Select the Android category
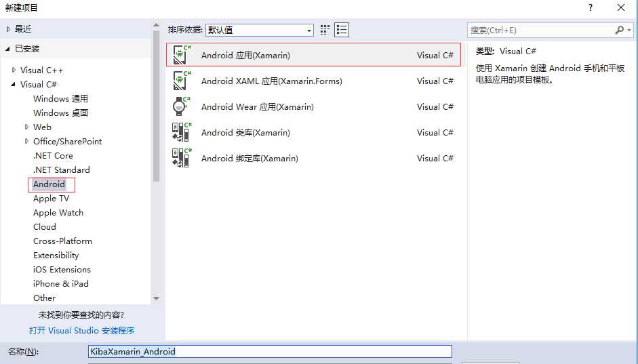This screenshot has height=364, width=638. click(x=49, y=184)
